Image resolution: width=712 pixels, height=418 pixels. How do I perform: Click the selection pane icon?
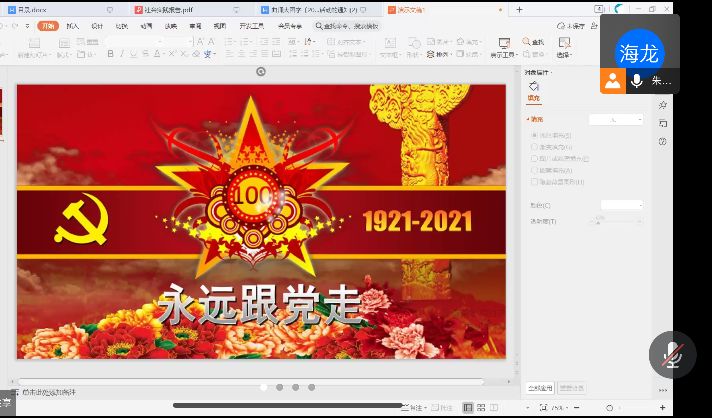564,43
